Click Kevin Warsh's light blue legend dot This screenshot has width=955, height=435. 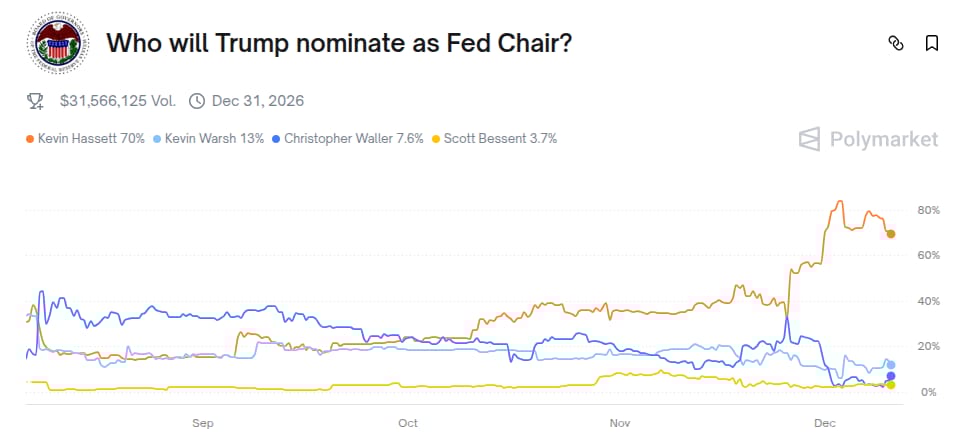tap(157, 138)
